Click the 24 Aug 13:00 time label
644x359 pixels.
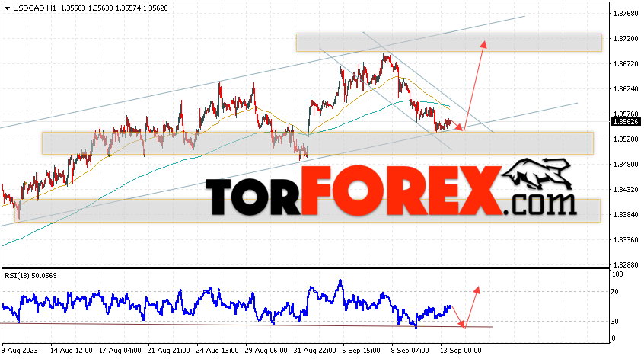click(x=217, y=351)
